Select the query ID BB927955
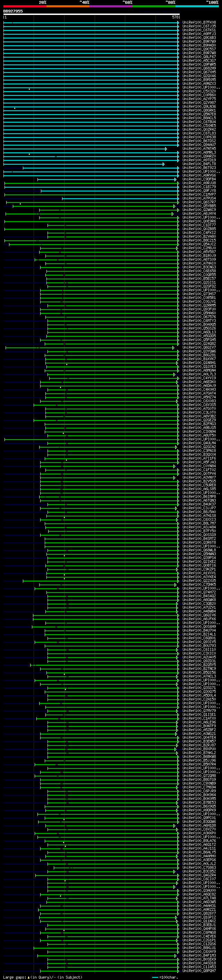The image size is (222, 980). [x=13, y=11]
